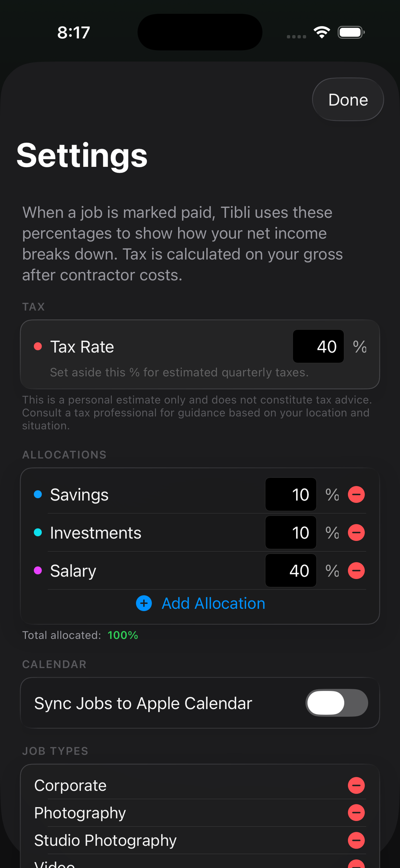
Task: Tap the Wi-Fi status icon
Action: click(x=322, y=32)
